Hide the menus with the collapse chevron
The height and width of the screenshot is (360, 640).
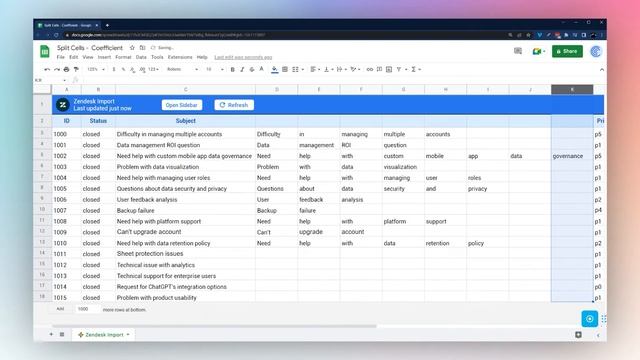tap(602, 70)
